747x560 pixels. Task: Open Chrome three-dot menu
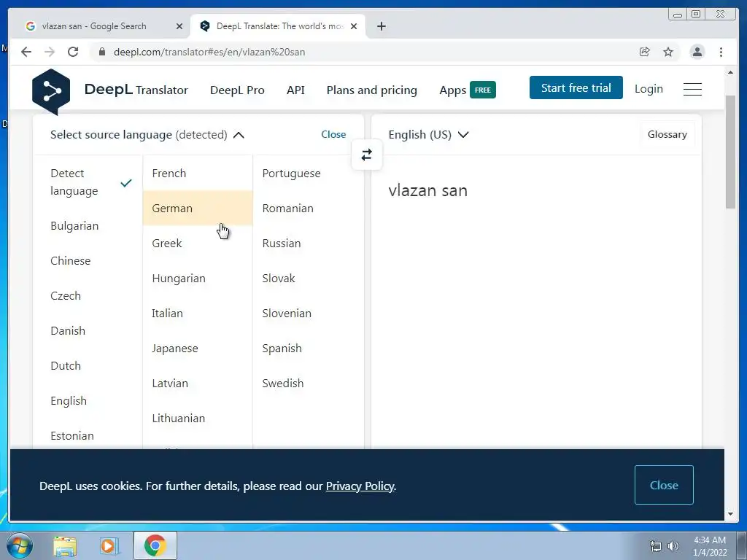pyautogui.click(x=721, y=52)
